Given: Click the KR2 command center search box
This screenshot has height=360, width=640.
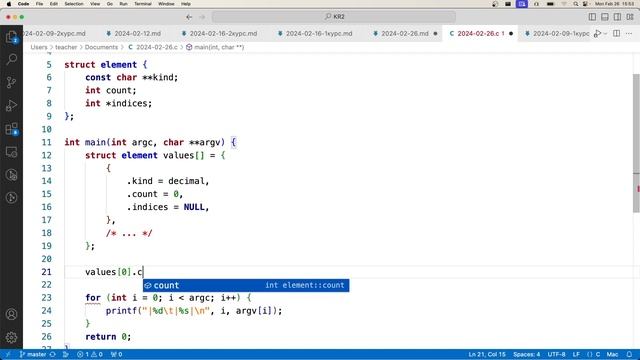Looking at the screenshot, I should (x=334, y=17).
